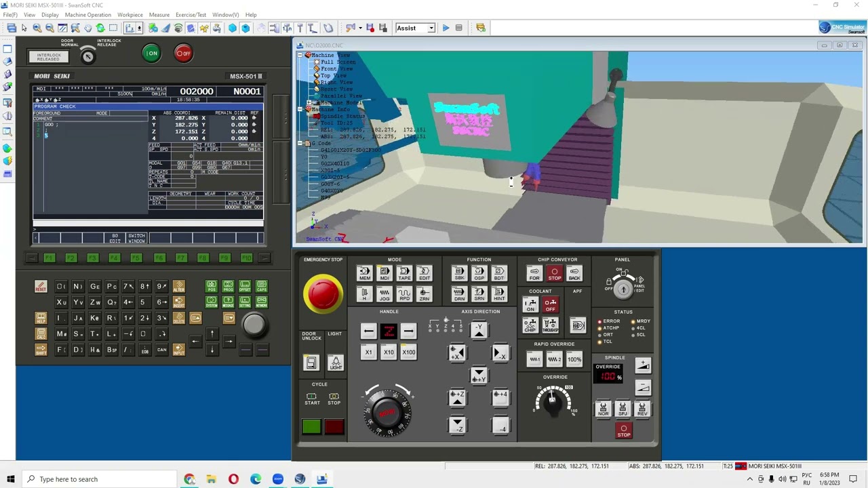Jog axis in +X direction
Screen dimensions: 868x488
456,353
